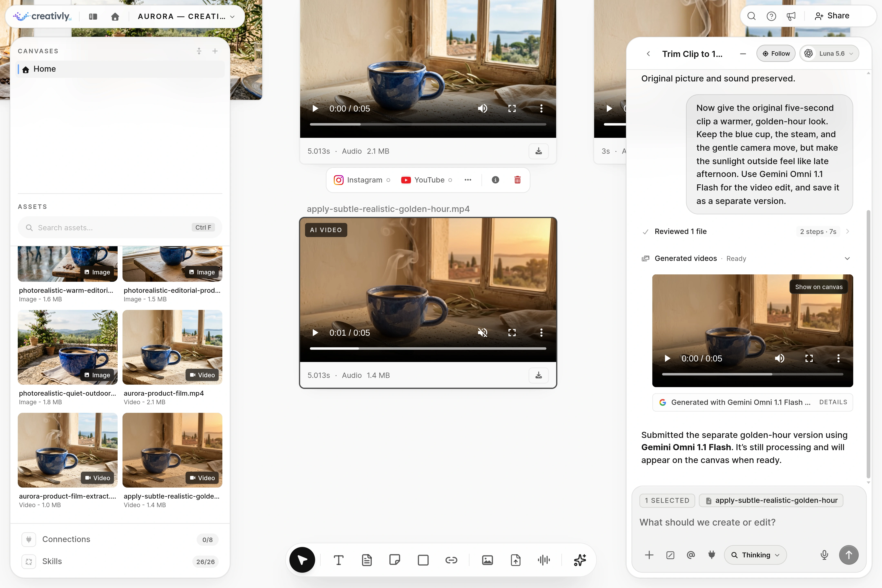The height and width of the screenshot is (588, 882).
Task: Open Skills row
Action: (x=120, y=561)
